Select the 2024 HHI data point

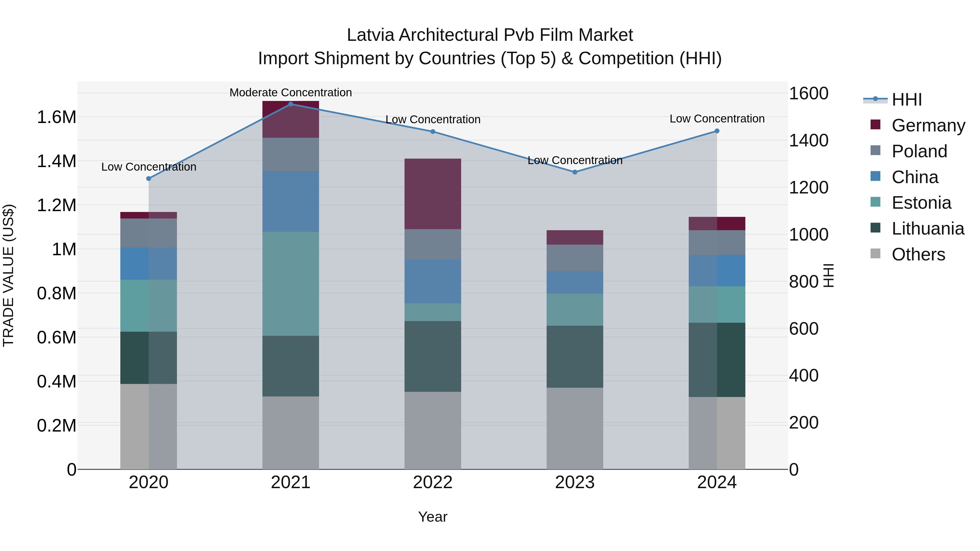pyautogui.click(x=717, y=131)
